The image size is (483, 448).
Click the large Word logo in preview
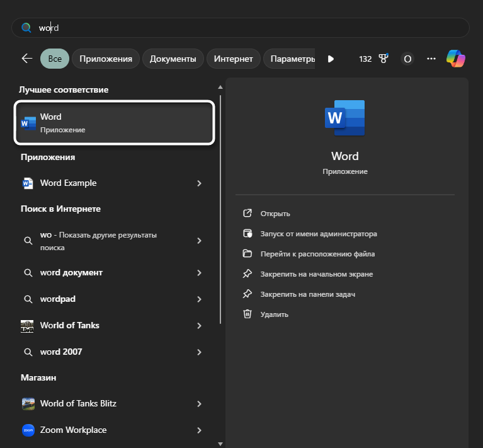(x=344, y=118)
